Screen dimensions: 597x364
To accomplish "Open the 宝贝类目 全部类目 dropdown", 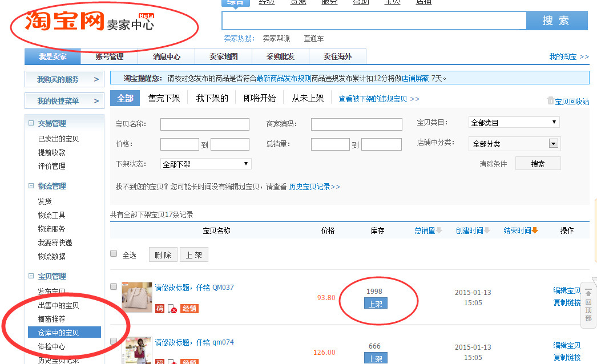I will pos(514,123).
